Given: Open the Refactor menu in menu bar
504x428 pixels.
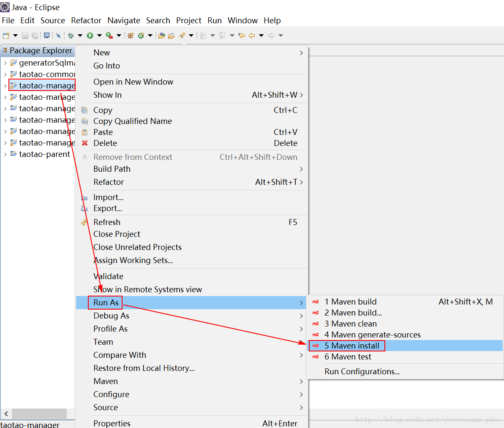Looking at the screenshot, I should (x=86, y=21).
